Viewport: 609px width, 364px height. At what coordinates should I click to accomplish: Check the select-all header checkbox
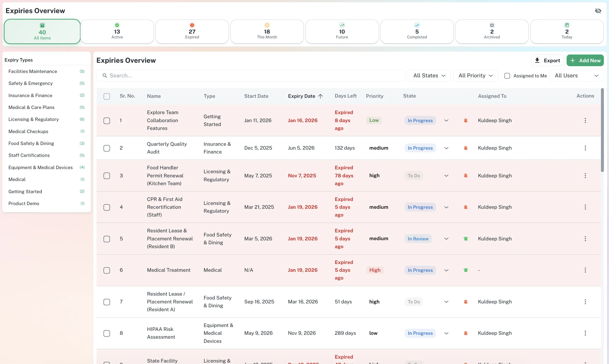(x=107, y=96)
